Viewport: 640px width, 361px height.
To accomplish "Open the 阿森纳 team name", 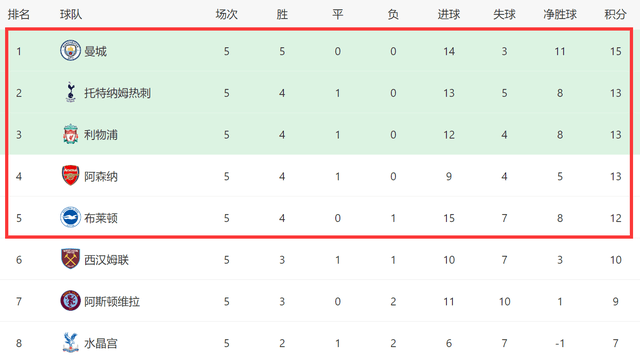I will click(x=101, y=176).
